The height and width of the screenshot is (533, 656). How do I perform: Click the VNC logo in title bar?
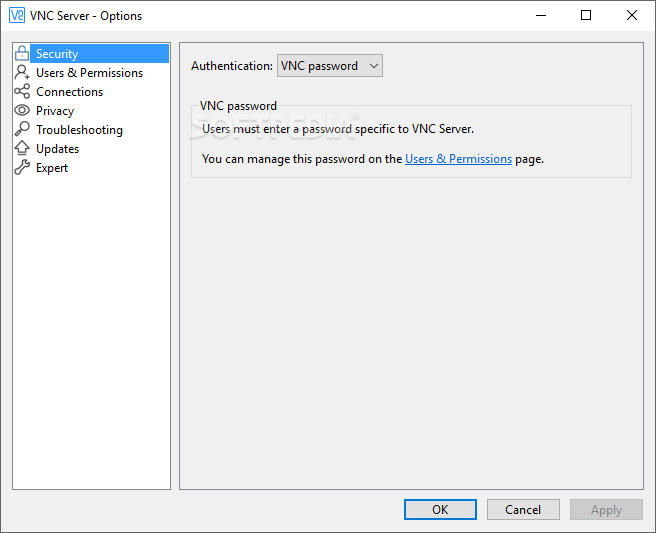(17, 15)
